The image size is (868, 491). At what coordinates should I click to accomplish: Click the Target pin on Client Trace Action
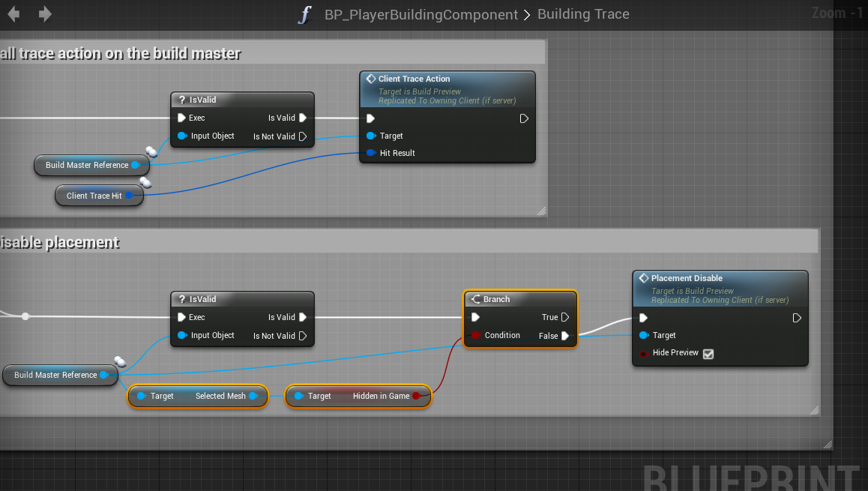[x=371, y=136]
